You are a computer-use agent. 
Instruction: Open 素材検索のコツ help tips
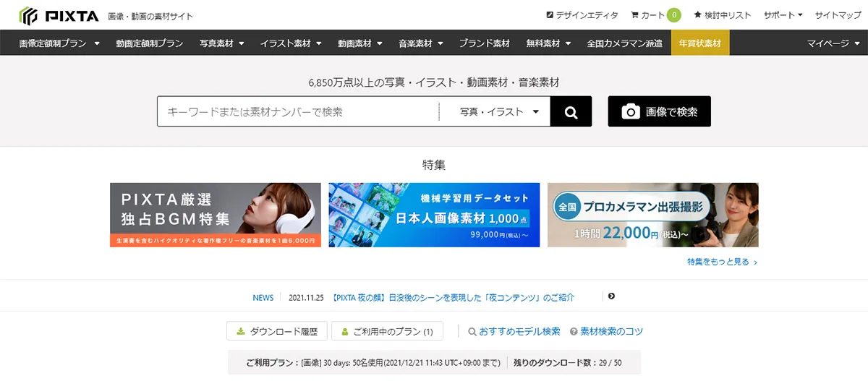tap(606, 332)
